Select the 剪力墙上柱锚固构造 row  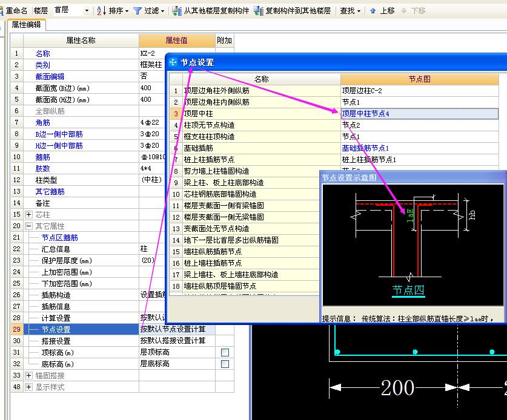point(245,171)
